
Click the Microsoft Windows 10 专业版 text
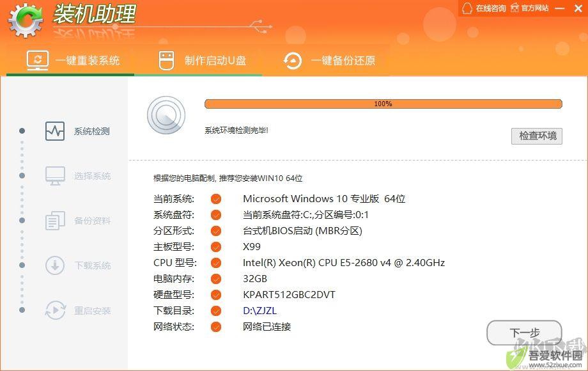[x=324, y=199]
